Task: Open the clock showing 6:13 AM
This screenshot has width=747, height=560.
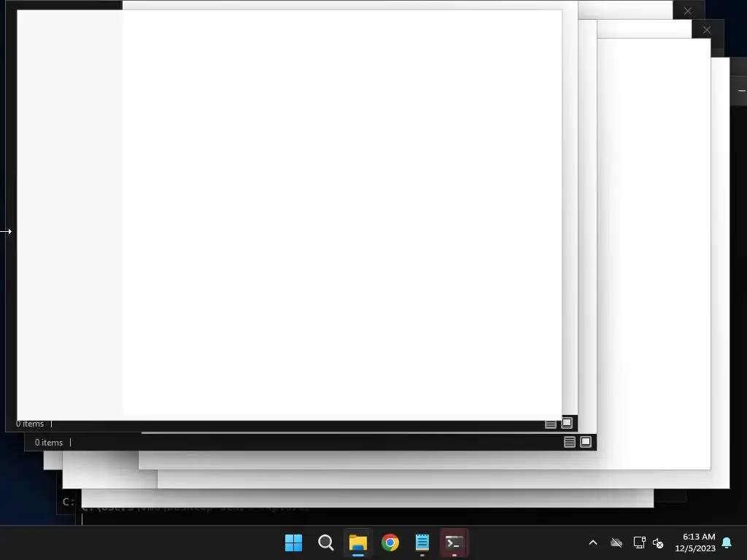Action: point(695,542)
